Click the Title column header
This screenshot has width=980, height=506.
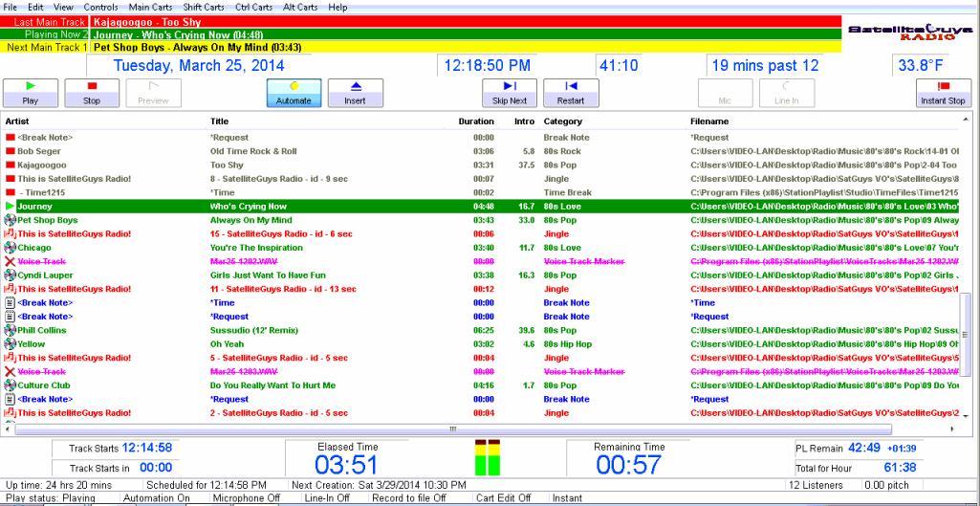click(x=219, y=121)
